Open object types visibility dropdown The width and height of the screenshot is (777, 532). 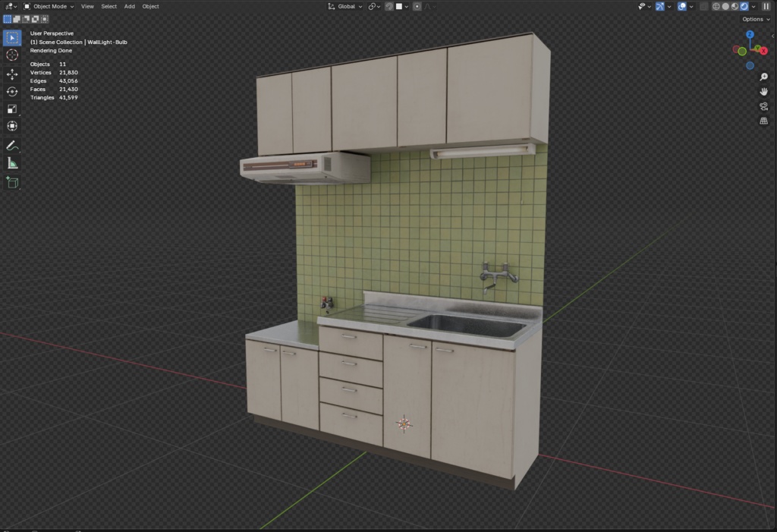[x=644, y=6]
